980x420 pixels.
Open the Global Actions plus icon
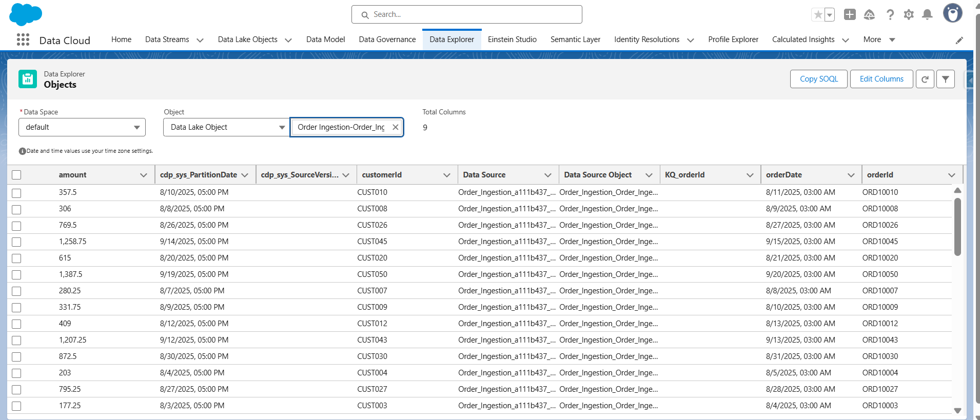tap(850, 15)
